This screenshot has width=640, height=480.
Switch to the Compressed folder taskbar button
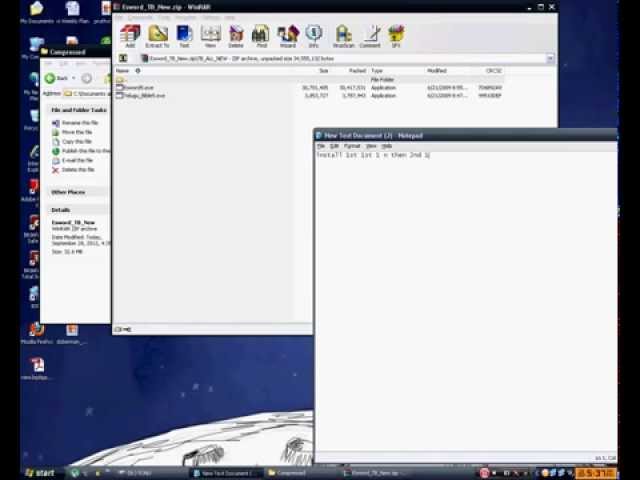[287, 473]
